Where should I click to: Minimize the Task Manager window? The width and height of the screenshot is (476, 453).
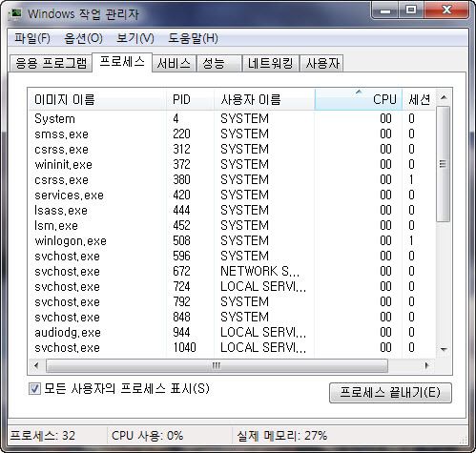tap(385, 10)
